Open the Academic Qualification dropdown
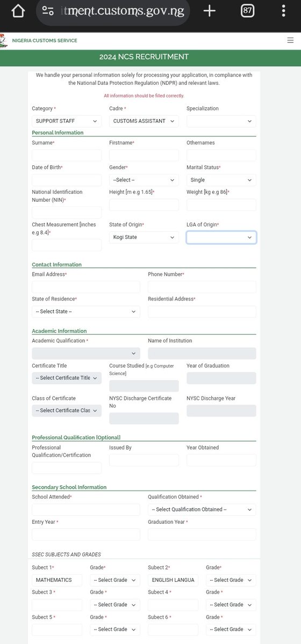Image resolution: width=301 pixels, height=644 pixels. pyautogui.click(x=86, y=353)
